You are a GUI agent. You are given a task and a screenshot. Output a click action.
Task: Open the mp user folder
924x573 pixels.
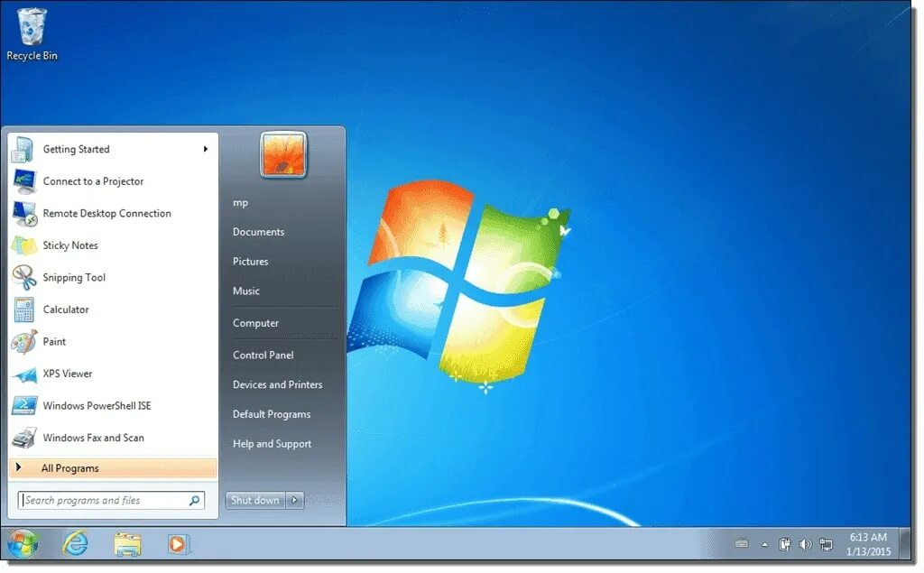(240, 203)
